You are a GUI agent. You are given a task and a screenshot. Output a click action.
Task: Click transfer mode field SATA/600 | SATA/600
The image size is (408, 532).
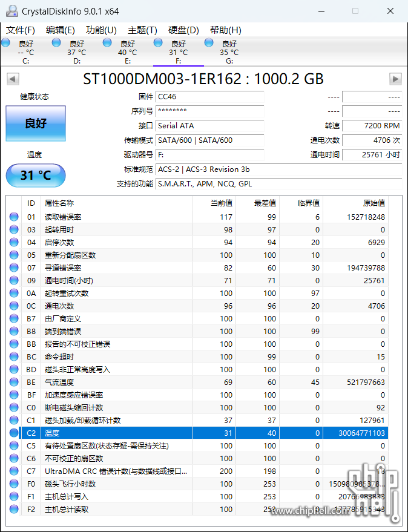click(x=210, y=140)
